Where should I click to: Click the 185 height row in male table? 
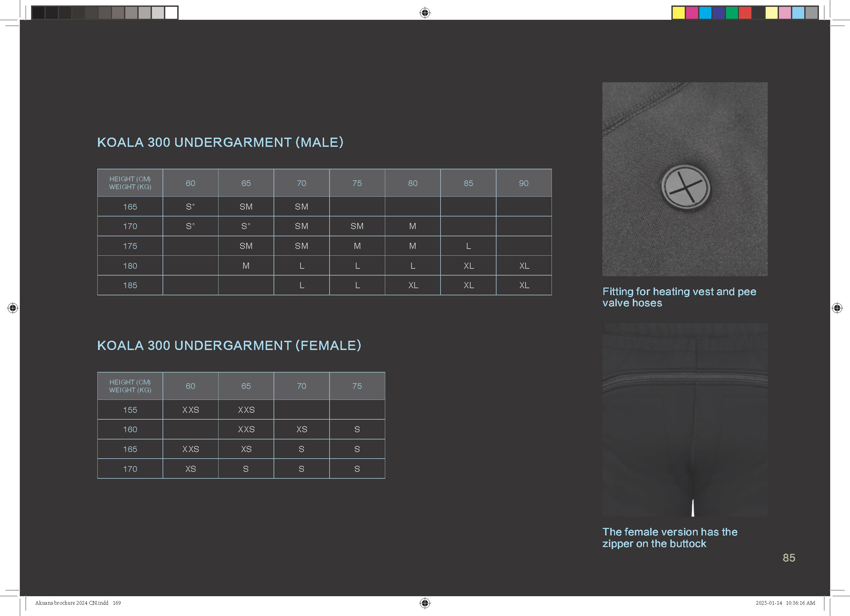pos(130,285)
